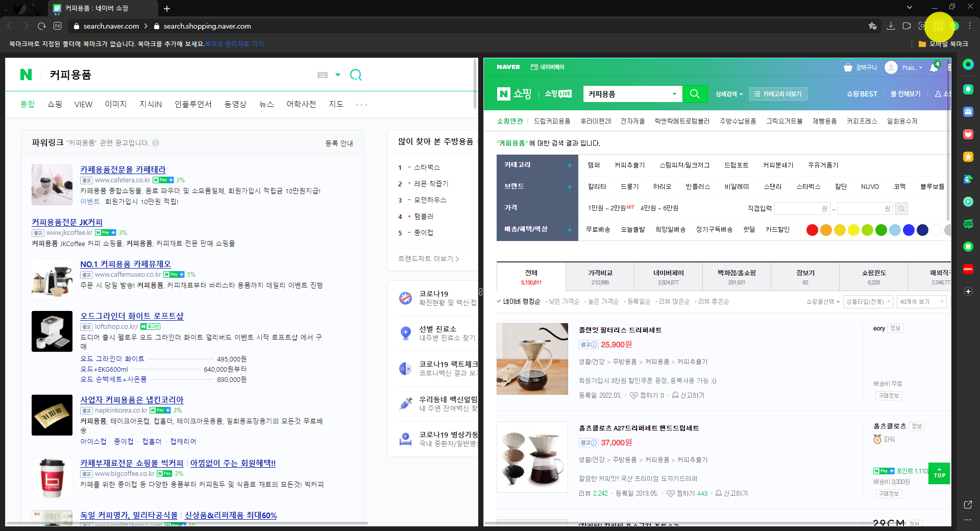The height and width of the screenshot is (531, 980).
Task: Click the info icon next to 파워링크 ad notice
Action: pyautogui.click(x=156, y=143)
